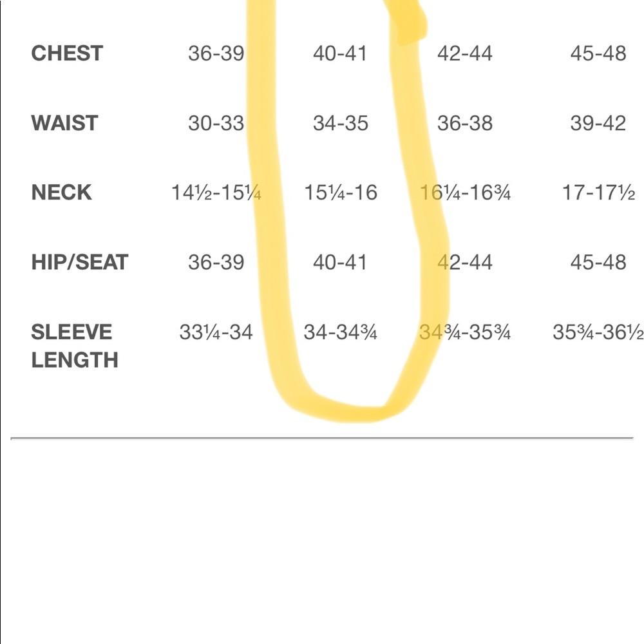644x644 pixels.
Task: Click the SLEEVE LENGTH row label
Action: coord(74,346)
